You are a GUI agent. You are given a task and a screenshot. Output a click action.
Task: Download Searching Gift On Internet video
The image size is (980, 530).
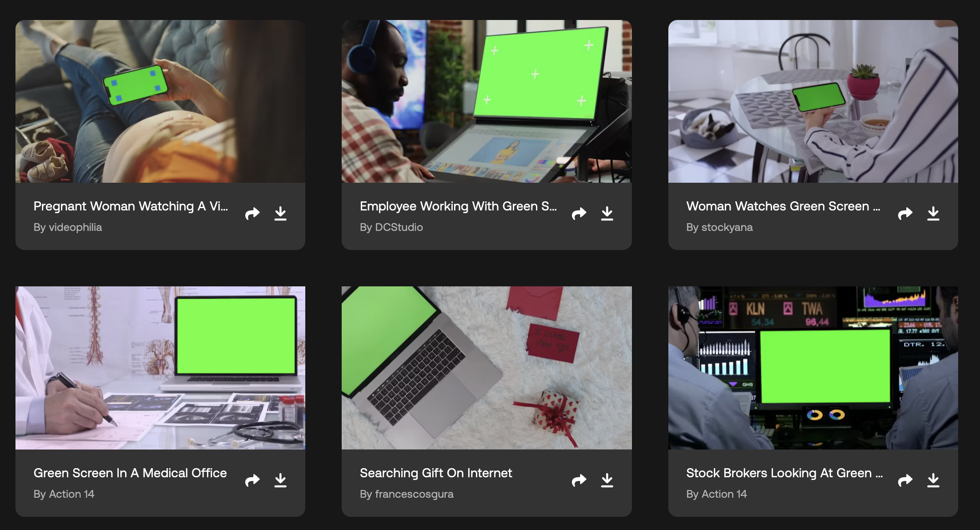point(607,480)
